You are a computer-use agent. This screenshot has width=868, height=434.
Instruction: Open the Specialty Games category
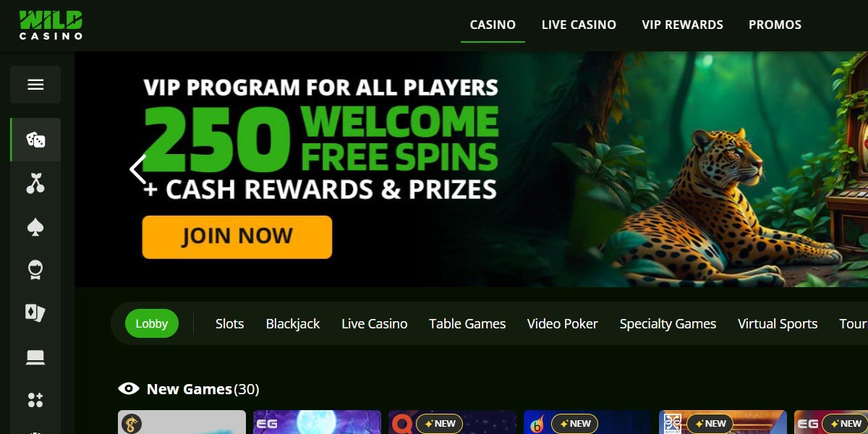[x=668, y=323]
